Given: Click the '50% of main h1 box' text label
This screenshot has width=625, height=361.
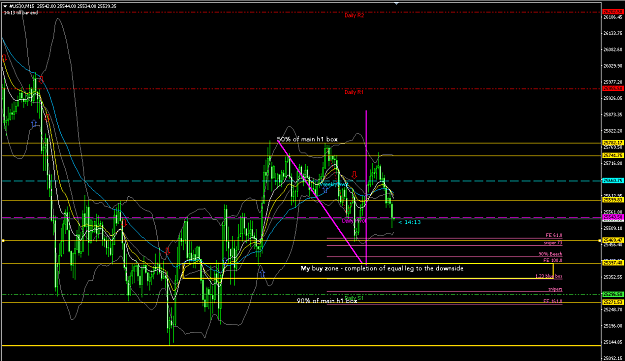Looking at the screenshot, I should [x=307, y=139].
